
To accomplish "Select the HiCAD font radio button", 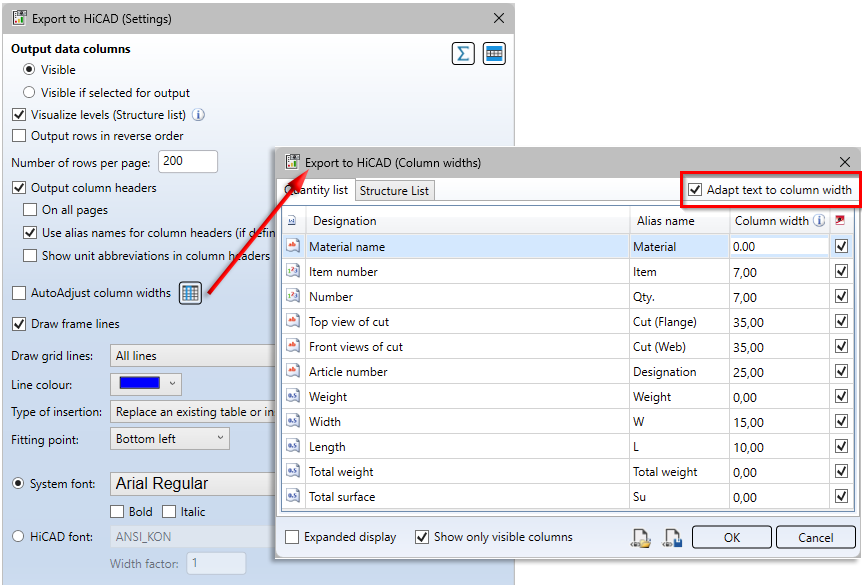I will (18, 536).
